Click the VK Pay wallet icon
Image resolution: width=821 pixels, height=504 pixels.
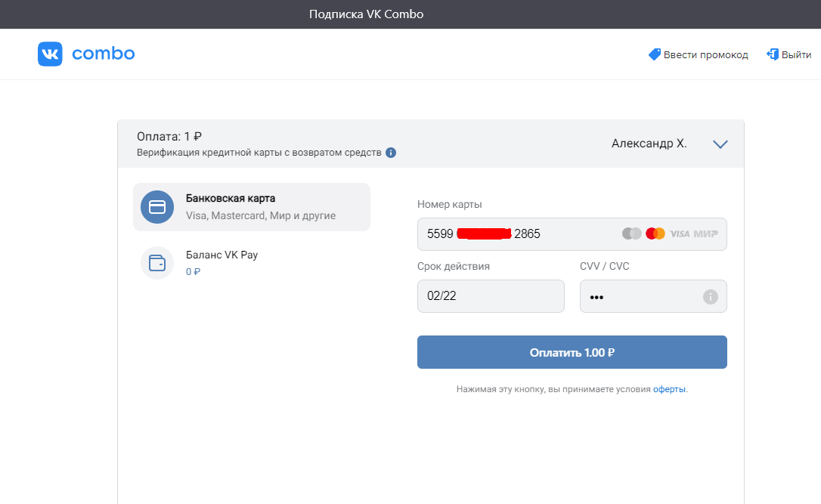click(x=157, y=263)
